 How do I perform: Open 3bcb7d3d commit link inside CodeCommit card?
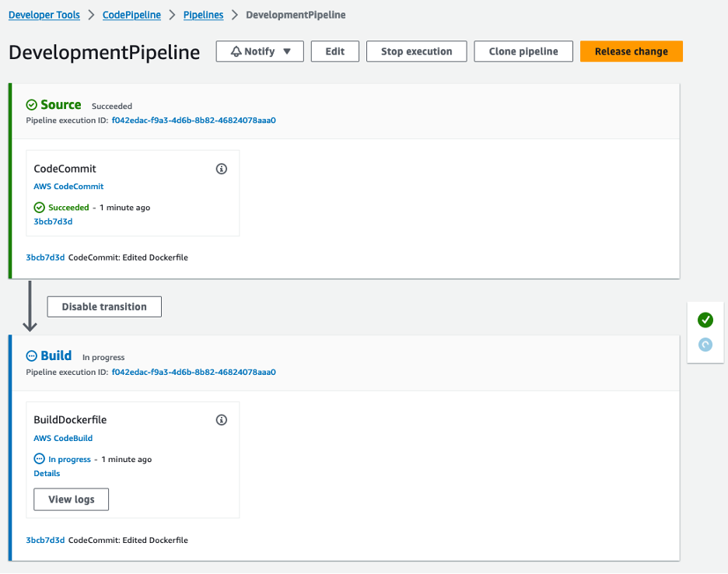point(53,222)
